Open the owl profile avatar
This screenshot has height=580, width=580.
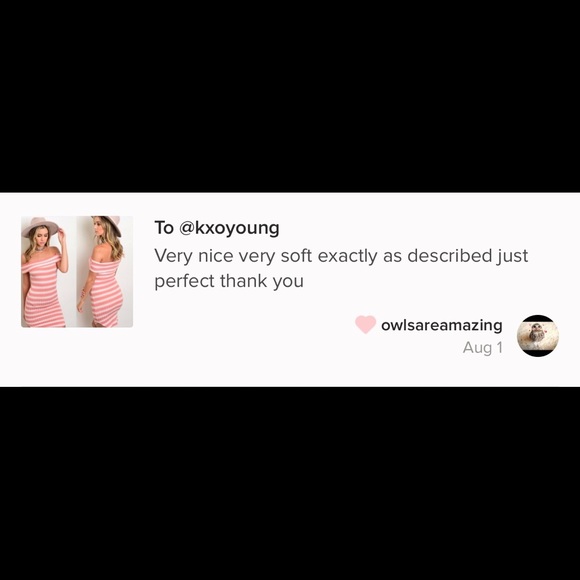pos(537,336)
